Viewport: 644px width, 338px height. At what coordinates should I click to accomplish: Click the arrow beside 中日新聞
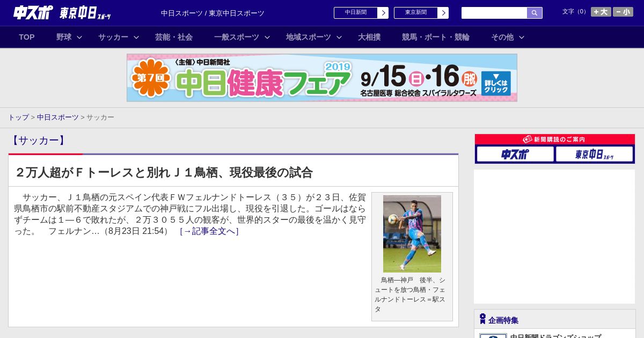[383, 13]
